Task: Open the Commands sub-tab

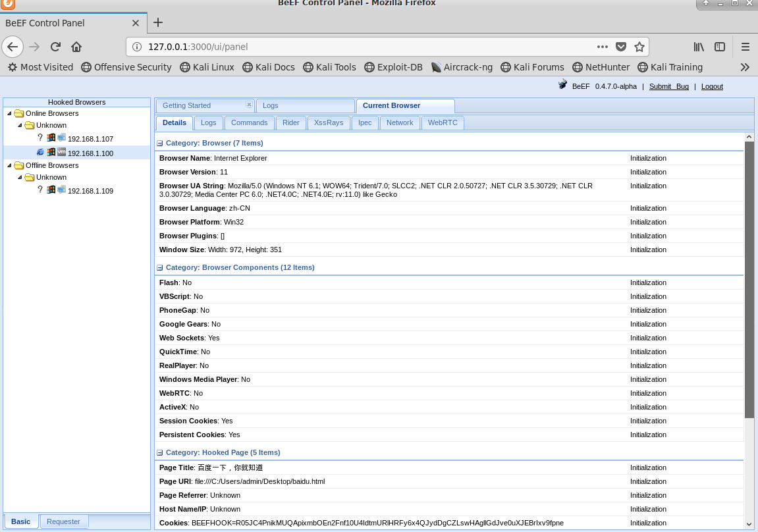Action: click(249, 122)
